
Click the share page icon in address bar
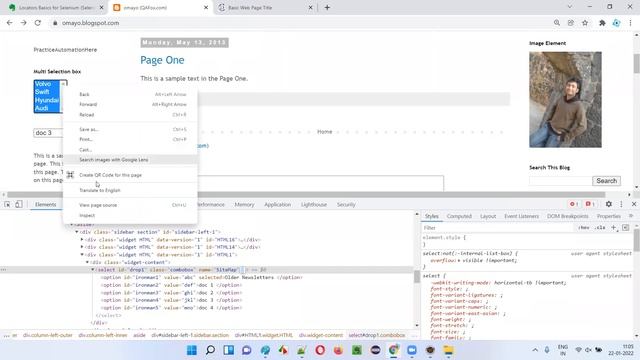click(571, 23)
